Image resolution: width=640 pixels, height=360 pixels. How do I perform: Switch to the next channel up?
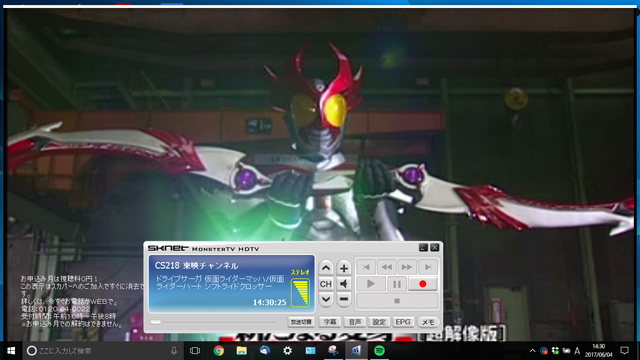click(x=326, y=268)
